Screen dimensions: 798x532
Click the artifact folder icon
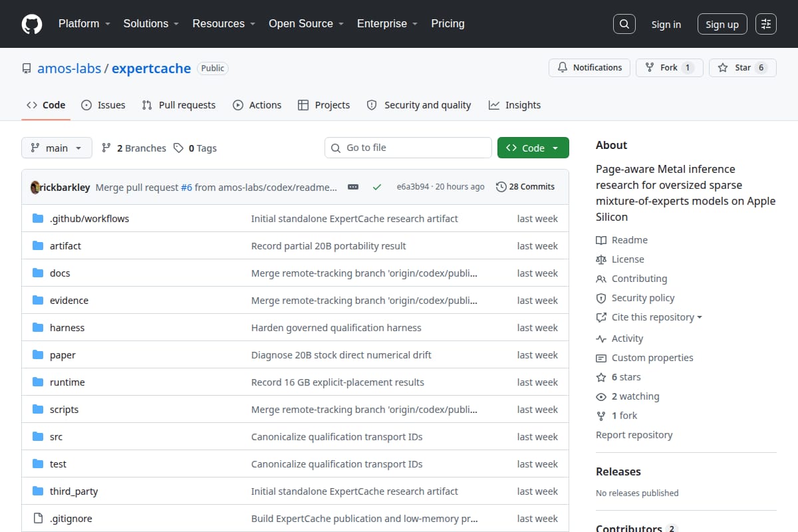click(x=38, y=245)
